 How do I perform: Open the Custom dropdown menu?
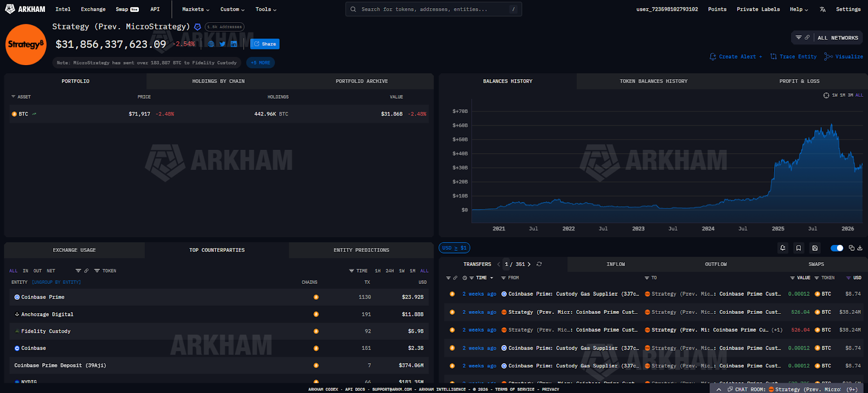click(232, 9)
